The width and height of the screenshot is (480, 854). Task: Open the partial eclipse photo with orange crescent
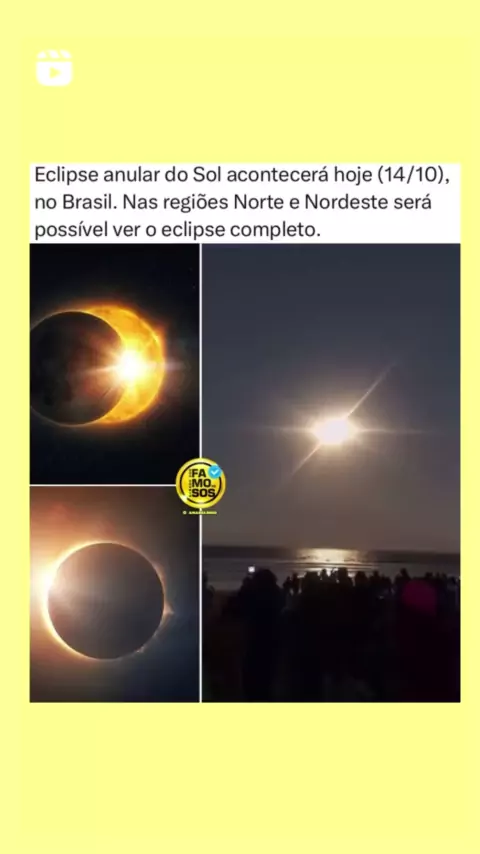click(114, 364)
